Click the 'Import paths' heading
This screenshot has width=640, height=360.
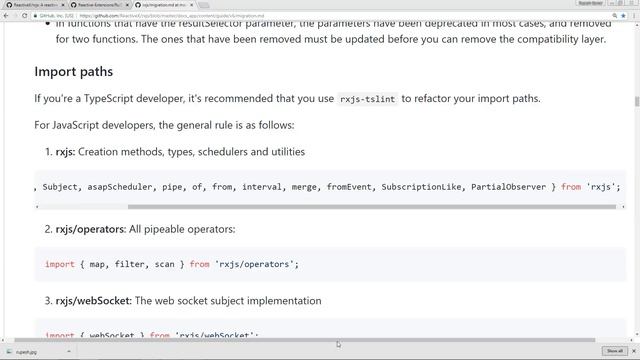pos(73,71)
